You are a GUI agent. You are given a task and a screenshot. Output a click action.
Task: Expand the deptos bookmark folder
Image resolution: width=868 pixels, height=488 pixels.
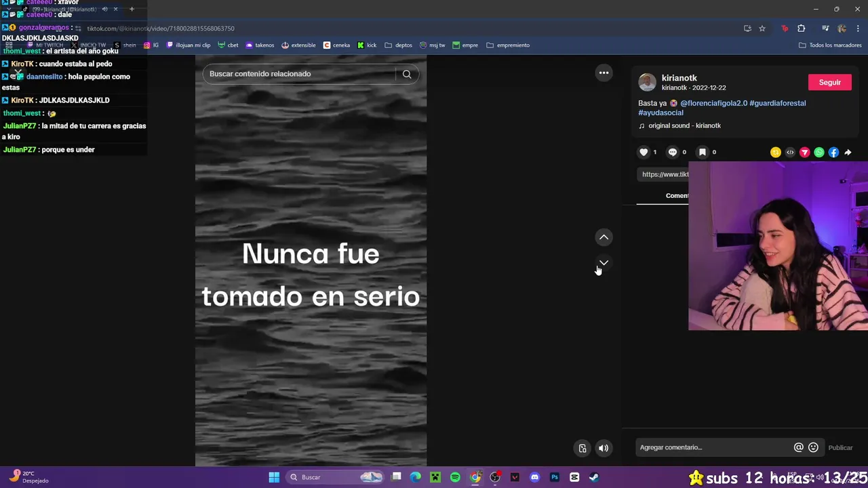point(398,45)
